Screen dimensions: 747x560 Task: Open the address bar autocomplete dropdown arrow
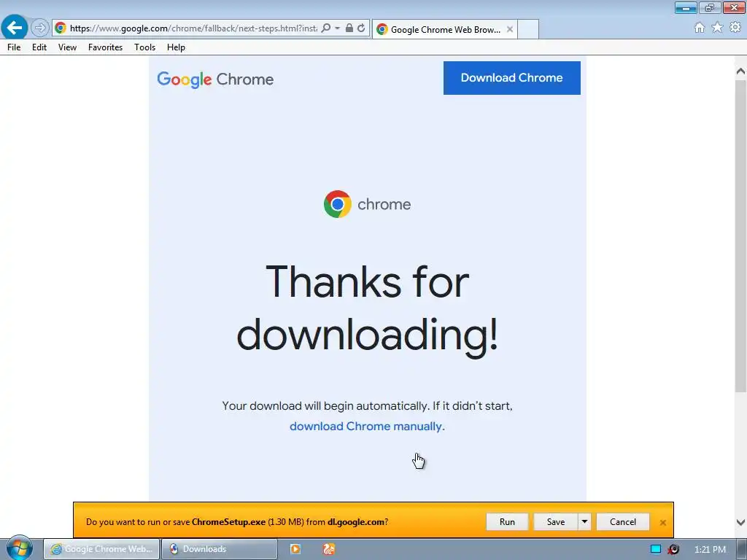coord(337,28)
